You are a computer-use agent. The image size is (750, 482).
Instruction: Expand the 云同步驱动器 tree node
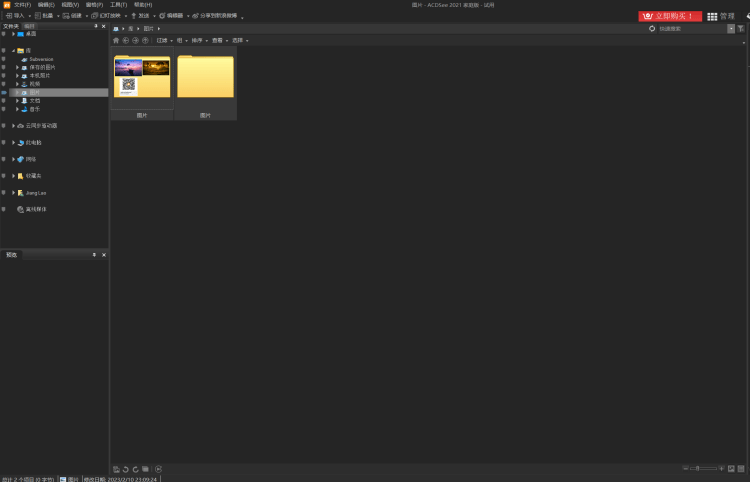13,126
